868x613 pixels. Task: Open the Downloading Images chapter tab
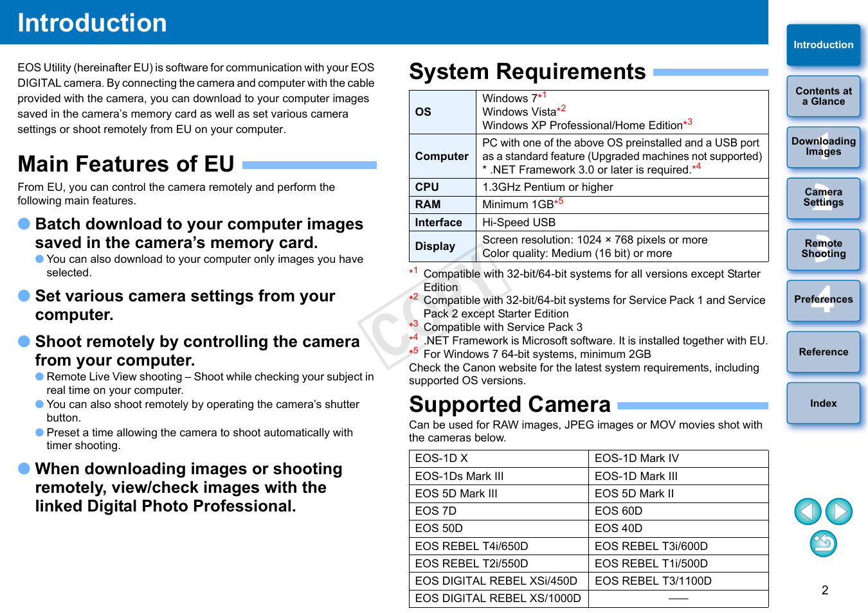click(x=824, y=147)
